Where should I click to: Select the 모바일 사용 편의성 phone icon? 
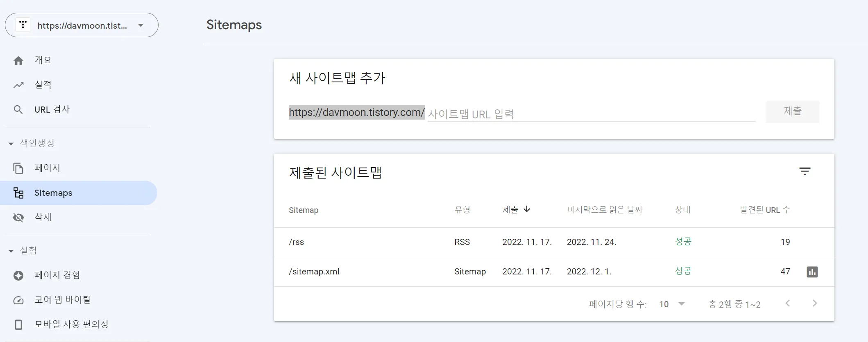[x=18, y=324]
